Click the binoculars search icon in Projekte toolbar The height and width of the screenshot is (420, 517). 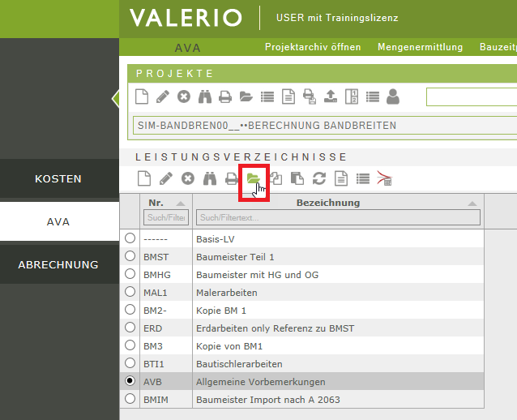[x=205, y=97]
